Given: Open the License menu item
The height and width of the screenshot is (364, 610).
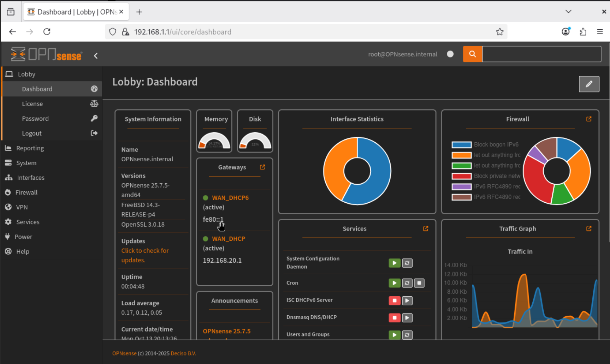Looking at the screenshot, I should tap(32, 104).
